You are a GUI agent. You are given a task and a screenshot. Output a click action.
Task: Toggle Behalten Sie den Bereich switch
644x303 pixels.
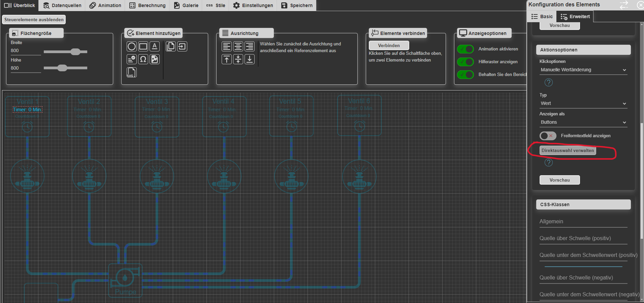click(x=465, y=75)
